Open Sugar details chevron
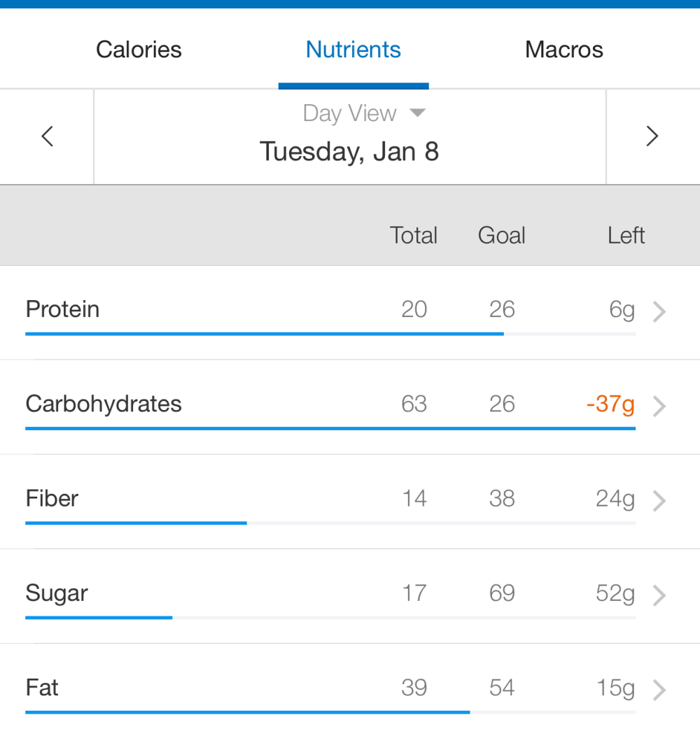700x736 pixels. point(659,595)
